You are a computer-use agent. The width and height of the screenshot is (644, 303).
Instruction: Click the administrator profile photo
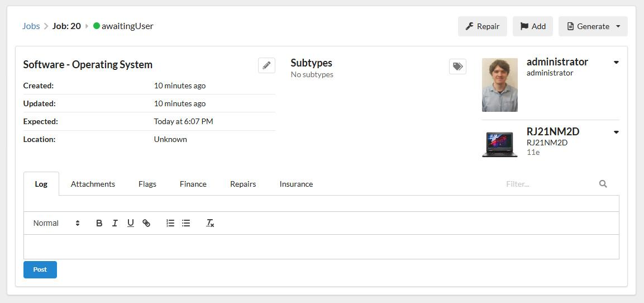point(499,85)
